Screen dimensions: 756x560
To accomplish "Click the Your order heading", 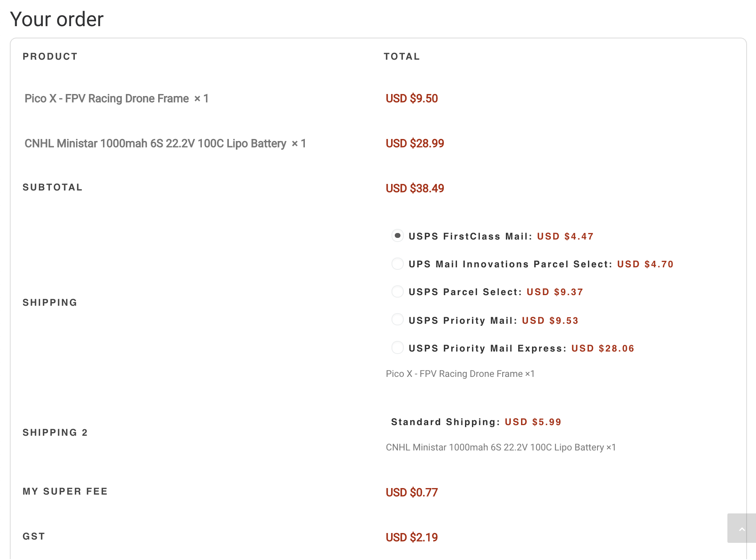I will tap(57, 19).
